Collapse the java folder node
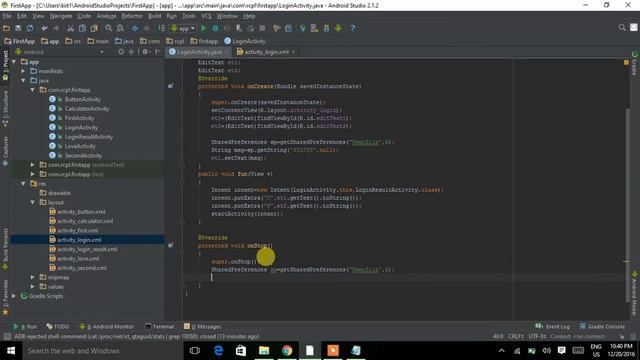Image resolution: width=640 pixels, height=360 pixels. click(x=23, y=80)
